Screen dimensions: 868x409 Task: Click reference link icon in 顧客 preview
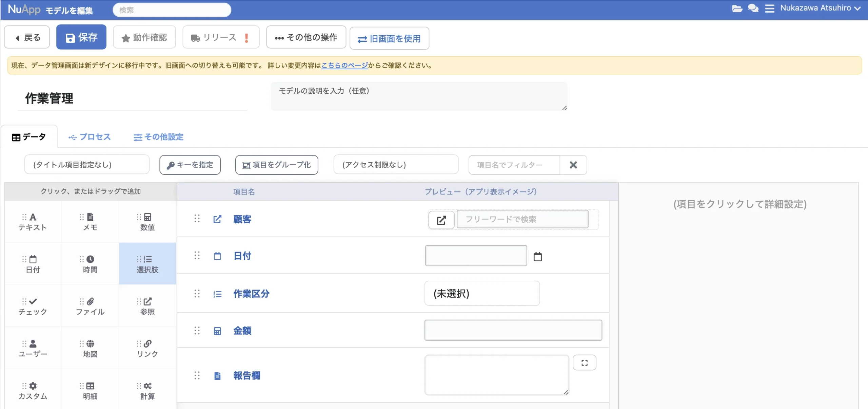[441, 220]
